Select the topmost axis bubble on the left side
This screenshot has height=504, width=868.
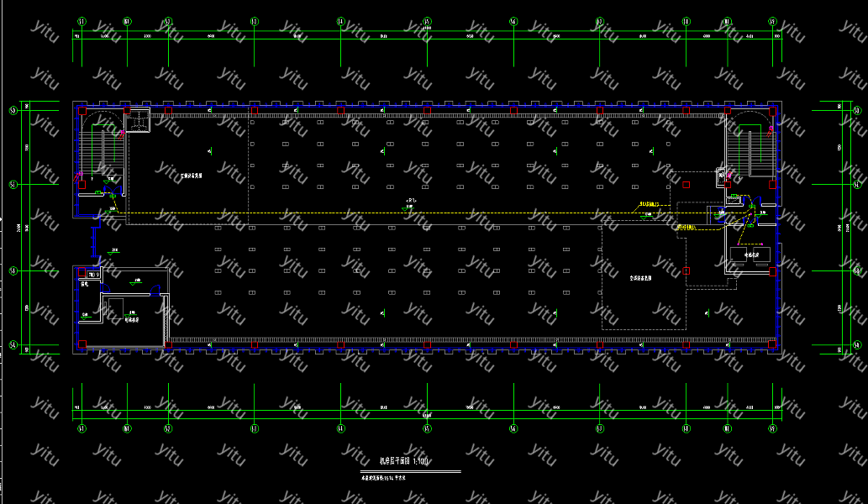point(13,110)
